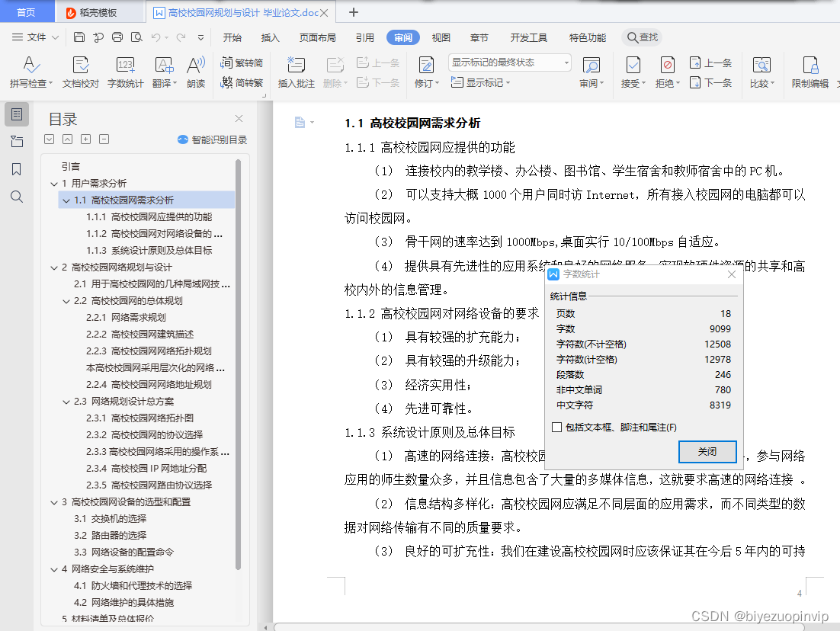The height and width of the screenshot is (631, 840).
Task: Open a new document tab with the plus
Action: [354, 12]
